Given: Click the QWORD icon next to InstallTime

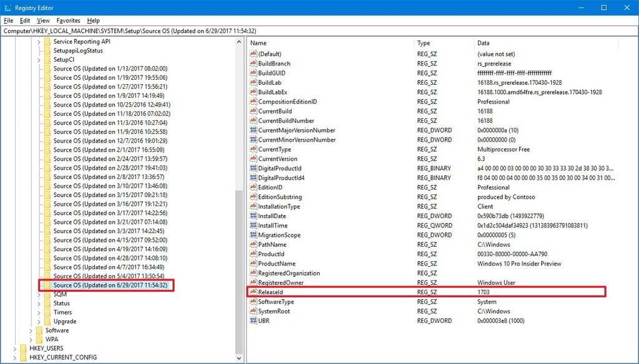Looking at the screenshot, I should (x=253, y=225).
